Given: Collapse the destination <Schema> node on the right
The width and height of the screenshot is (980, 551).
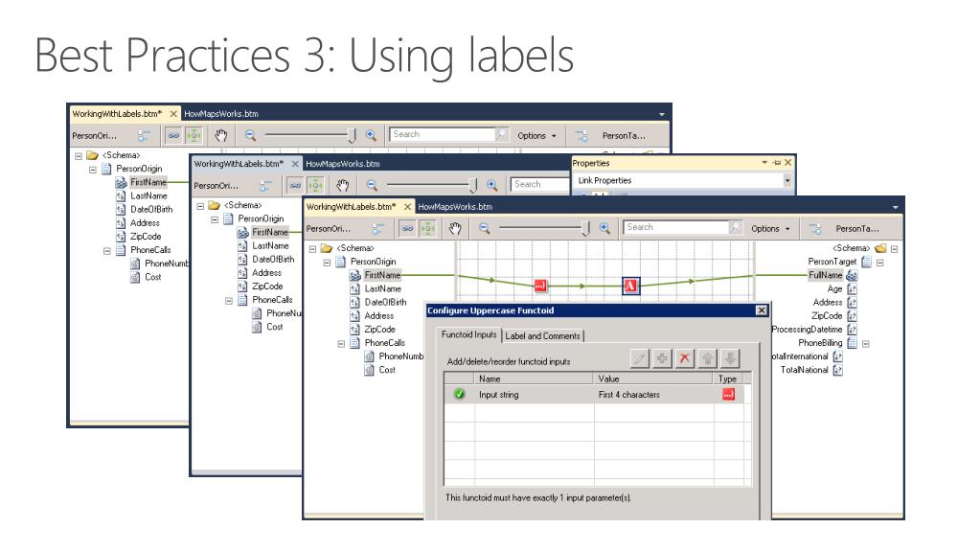Looking at the screenshot, I should (x=895, y=248).
